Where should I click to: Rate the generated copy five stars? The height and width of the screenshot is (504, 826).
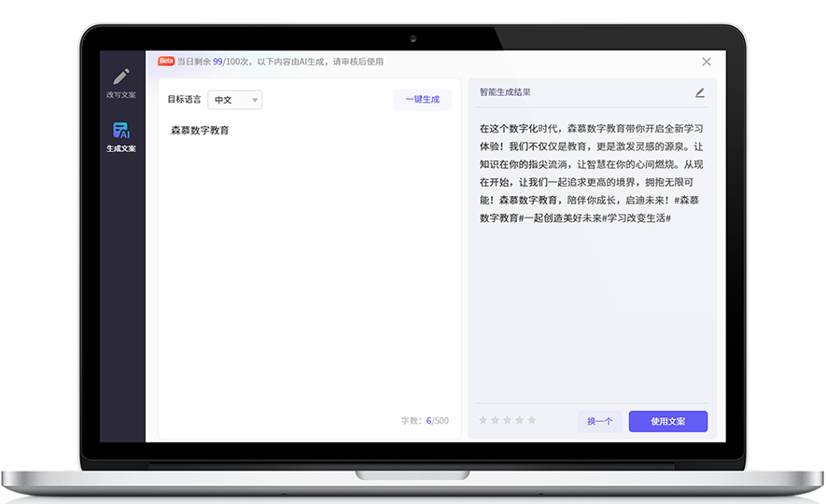pyautogui.click(x=532, y=421)
